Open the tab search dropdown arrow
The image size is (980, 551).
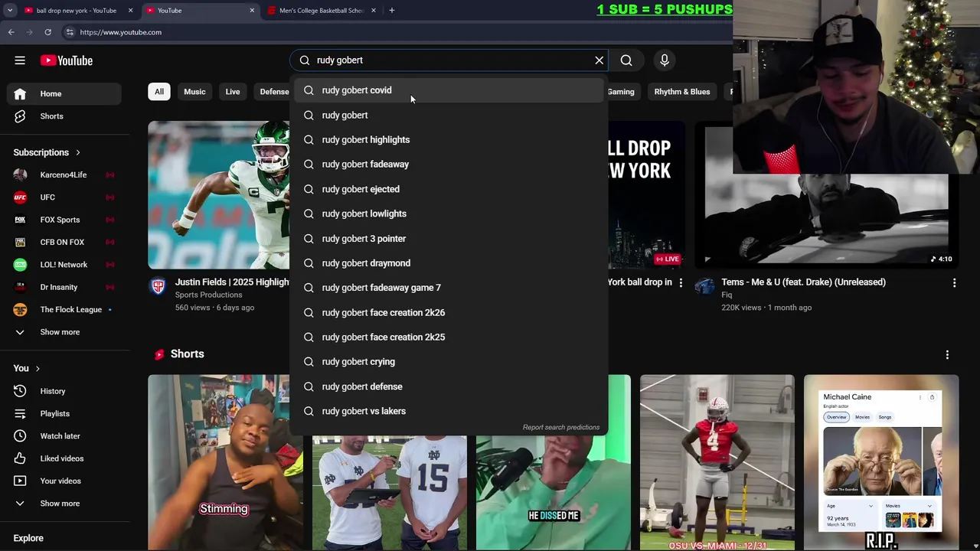10,11
